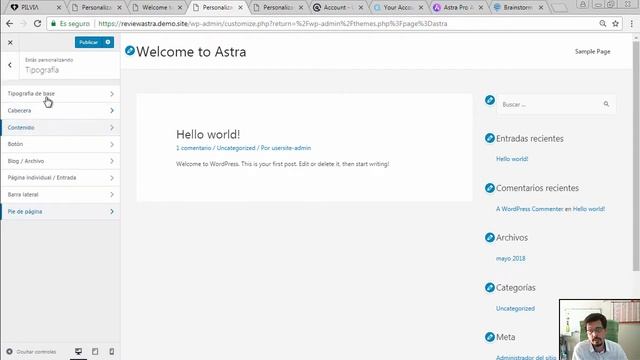Click the Welcome to Astra site title

pos(191,52)
